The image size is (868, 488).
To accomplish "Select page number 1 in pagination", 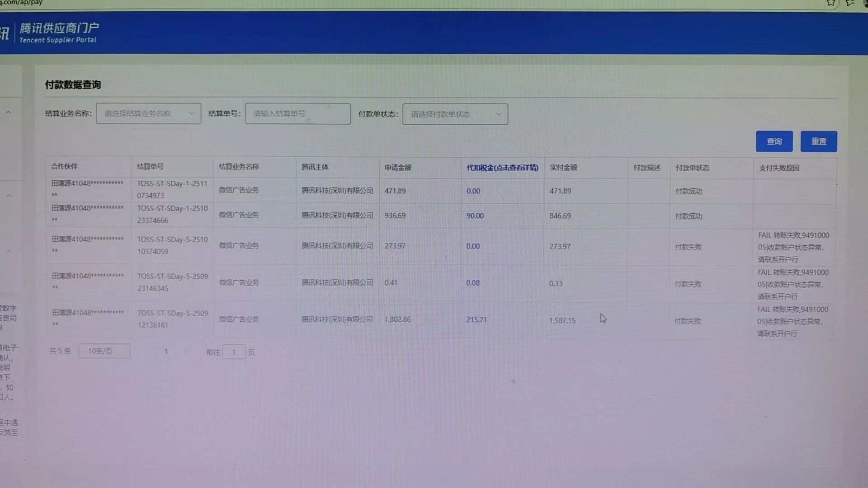I will tap(166, 351).
